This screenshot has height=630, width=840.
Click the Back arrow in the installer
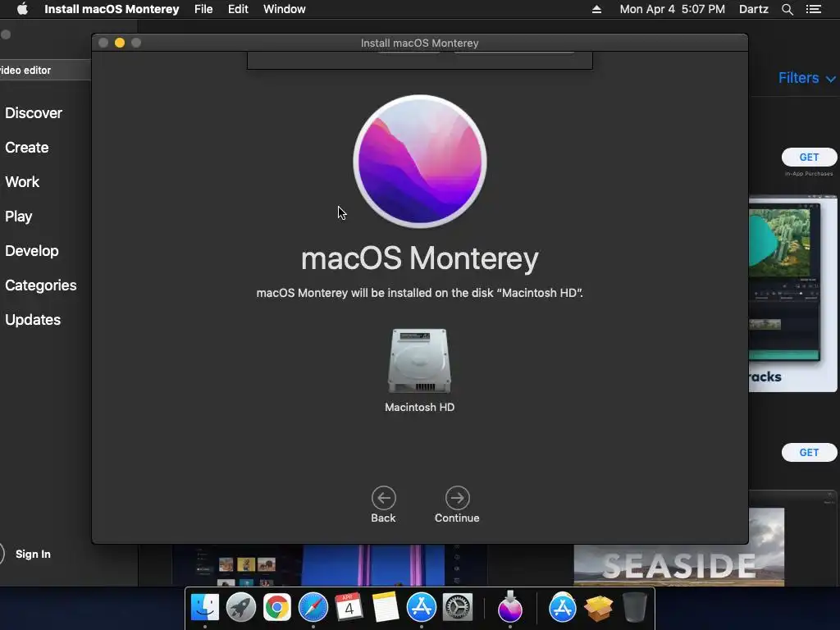click(384, 498)
